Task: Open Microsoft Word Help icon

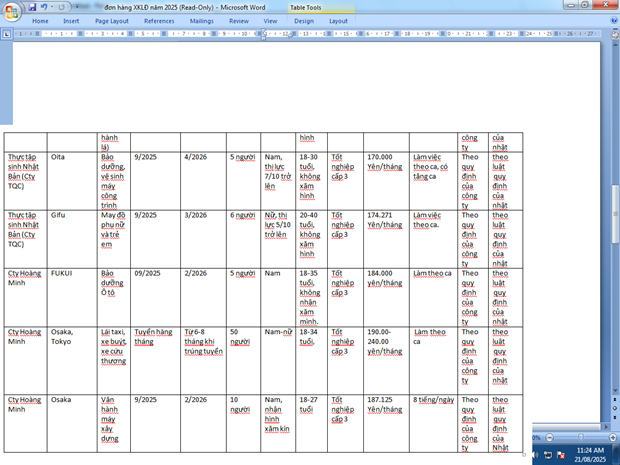Action: coord(615,21)
